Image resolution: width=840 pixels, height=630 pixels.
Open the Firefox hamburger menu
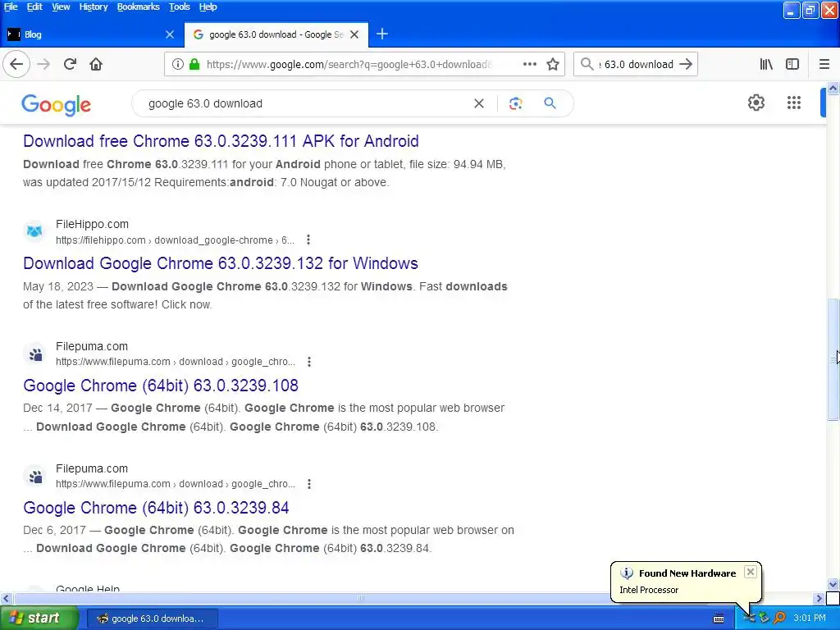click(824, 64)
